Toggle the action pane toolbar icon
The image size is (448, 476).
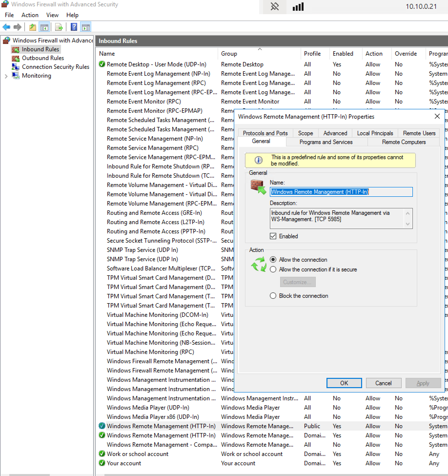point(86,27)
